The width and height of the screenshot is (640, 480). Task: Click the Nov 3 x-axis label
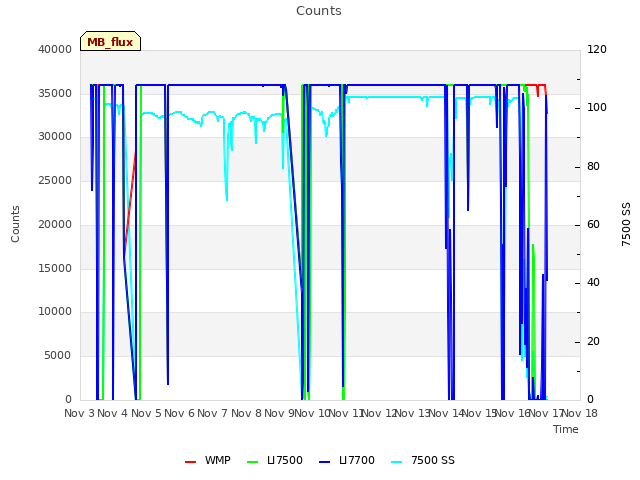coord(80,413)
